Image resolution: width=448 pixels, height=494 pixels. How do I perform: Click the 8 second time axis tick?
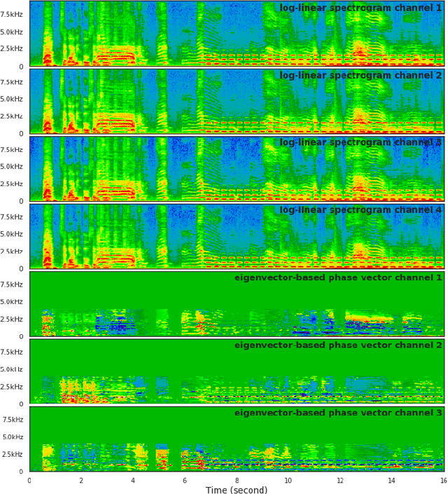tap(237, 481)
